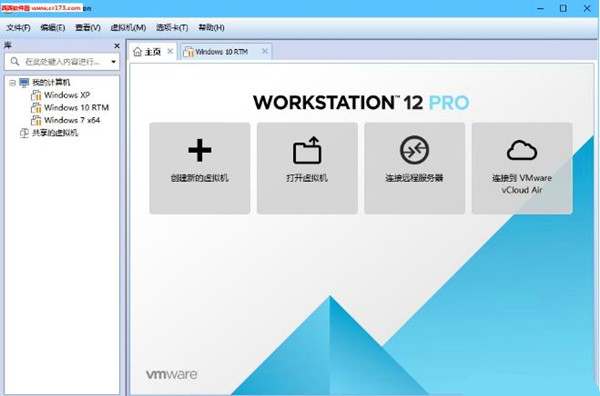Image resolution: width=600 pixels, height=396 pixels.
Task: Close the VMware Workstation window
Action: [x=587, y=8]
